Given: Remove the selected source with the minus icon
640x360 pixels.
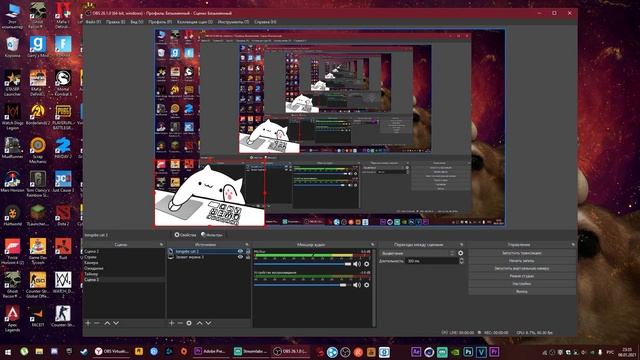Looking at the screenshot, I should point(180,323).
